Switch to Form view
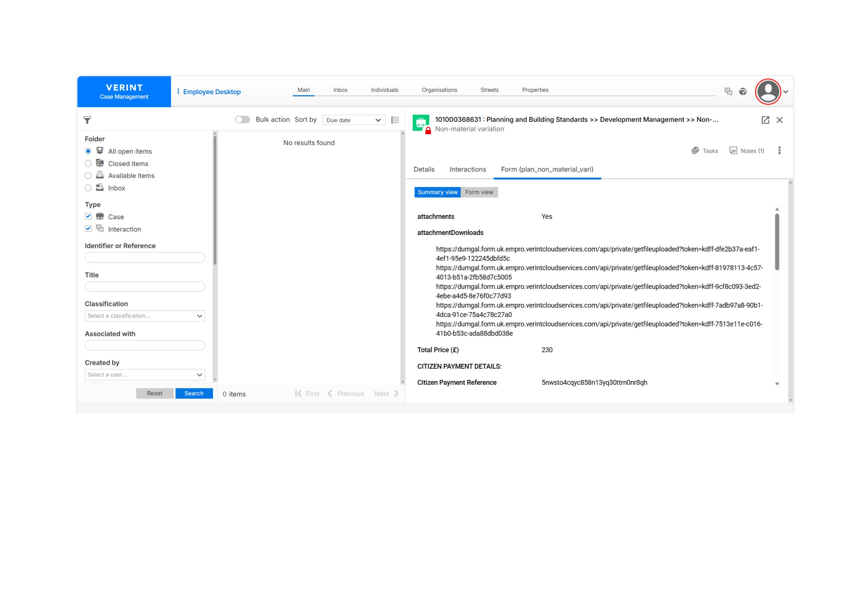The width and height of the screenshot is (868, 614). (479, 192)
